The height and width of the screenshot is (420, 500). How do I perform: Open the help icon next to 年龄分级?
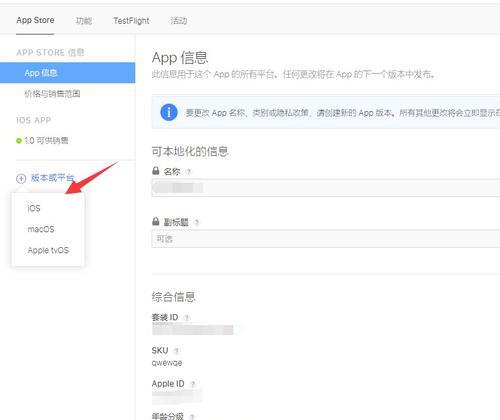click(x=192, y=417)
